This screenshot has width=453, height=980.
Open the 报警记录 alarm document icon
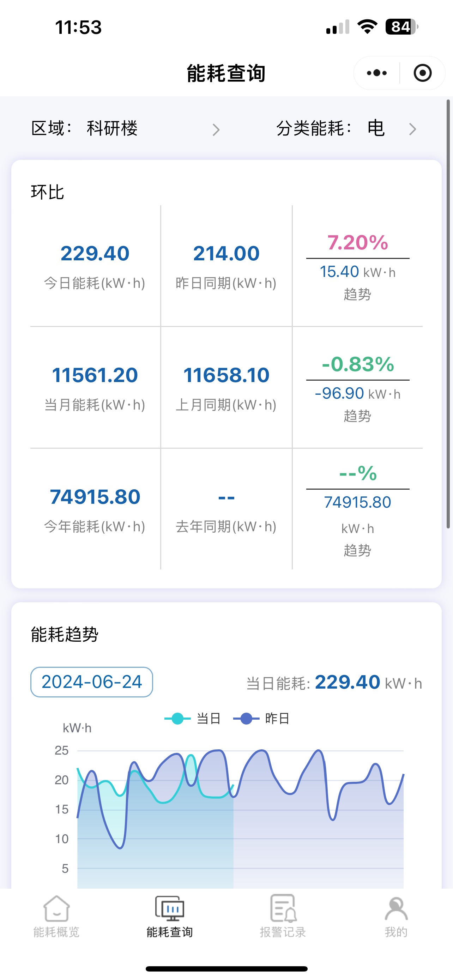tap(283, 908)
